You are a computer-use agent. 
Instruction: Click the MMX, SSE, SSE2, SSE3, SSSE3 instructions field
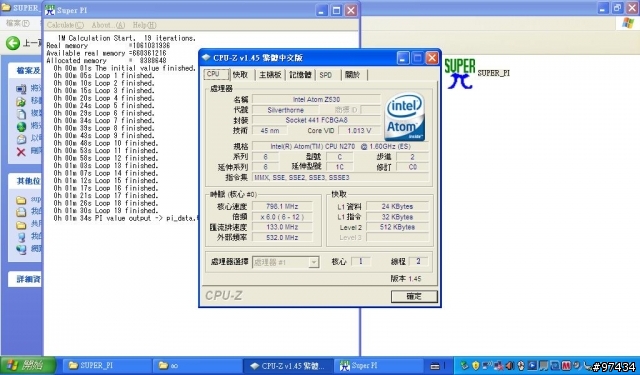(x=340, y=178)
